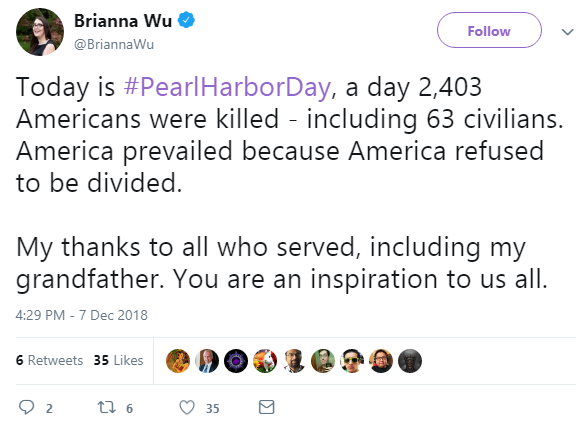Open liker avatar with green sunglasses
This screenshot has height=428, width=586.
[x=352, y=361]
